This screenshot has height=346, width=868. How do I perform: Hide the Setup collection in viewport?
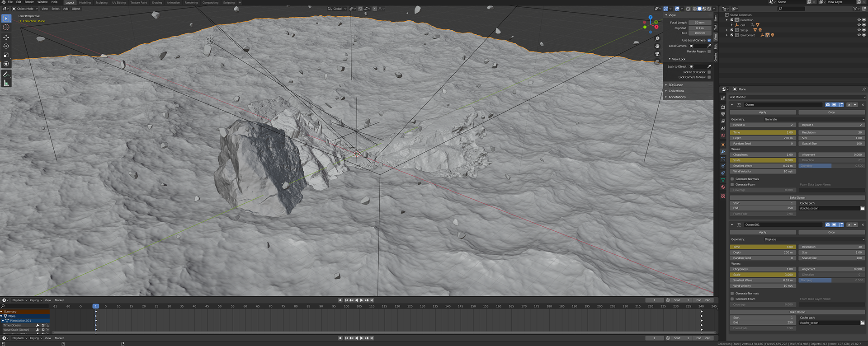(859, 30)
